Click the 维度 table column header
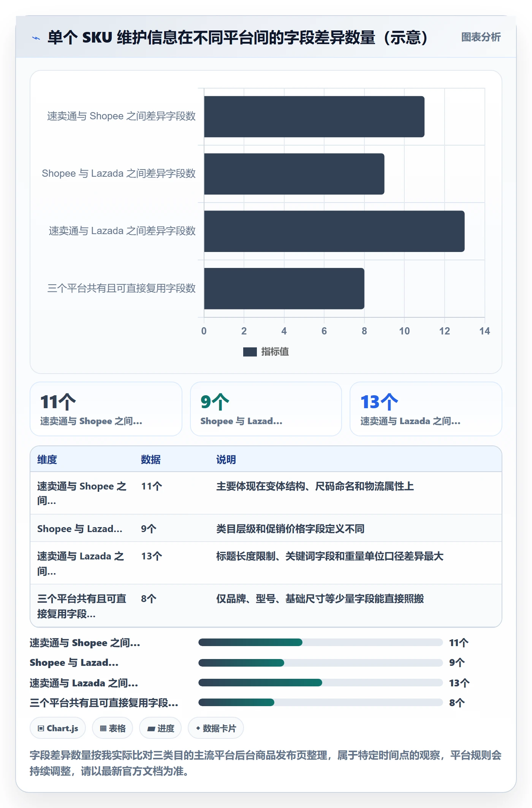Viewport: 532px width, 808px height. pos(47,459)
